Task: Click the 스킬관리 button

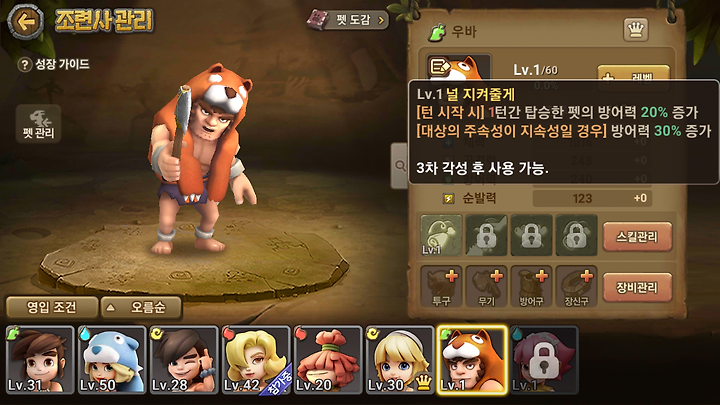Action: (x=637, y=236)
